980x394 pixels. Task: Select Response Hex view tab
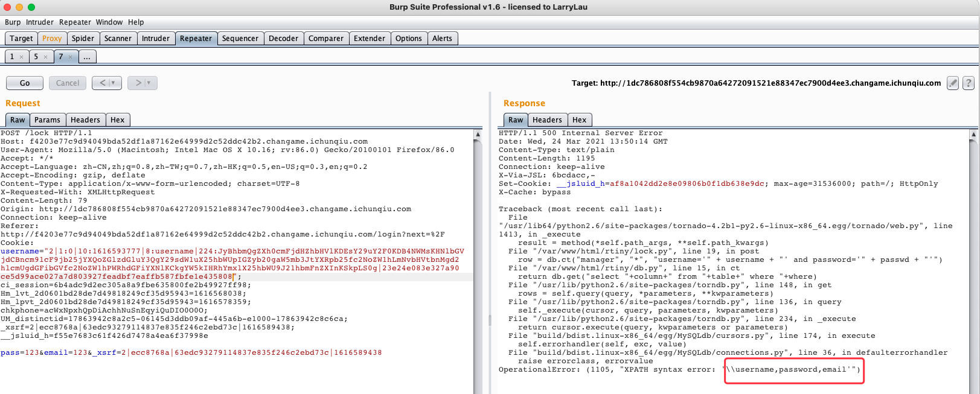(579, 119)
